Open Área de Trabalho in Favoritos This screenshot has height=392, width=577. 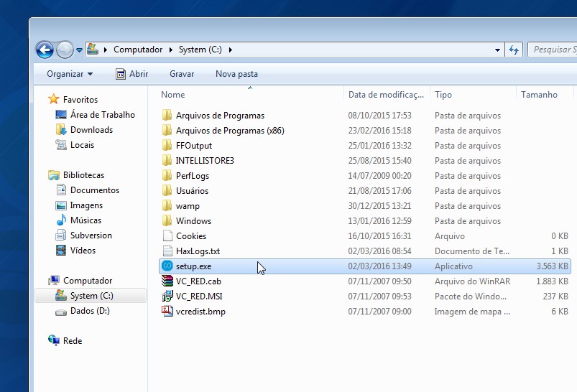coord(102,115)
